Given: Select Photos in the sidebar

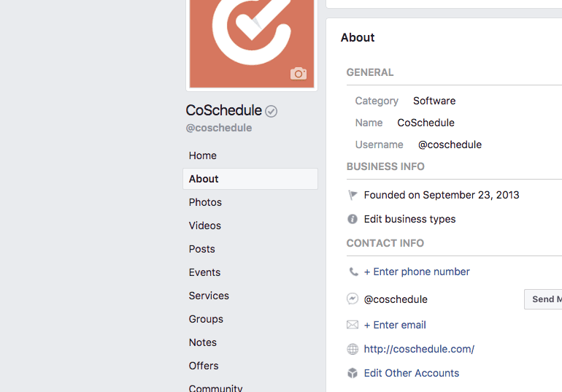Looking at the screenshot, I should tap(205, 202).
